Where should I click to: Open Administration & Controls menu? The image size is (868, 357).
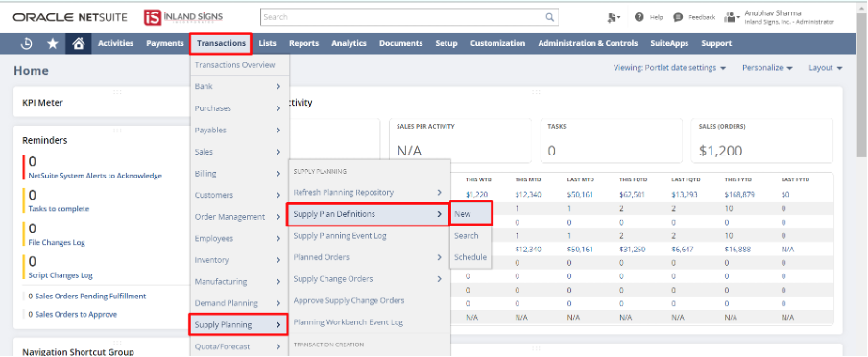(588, 43)
